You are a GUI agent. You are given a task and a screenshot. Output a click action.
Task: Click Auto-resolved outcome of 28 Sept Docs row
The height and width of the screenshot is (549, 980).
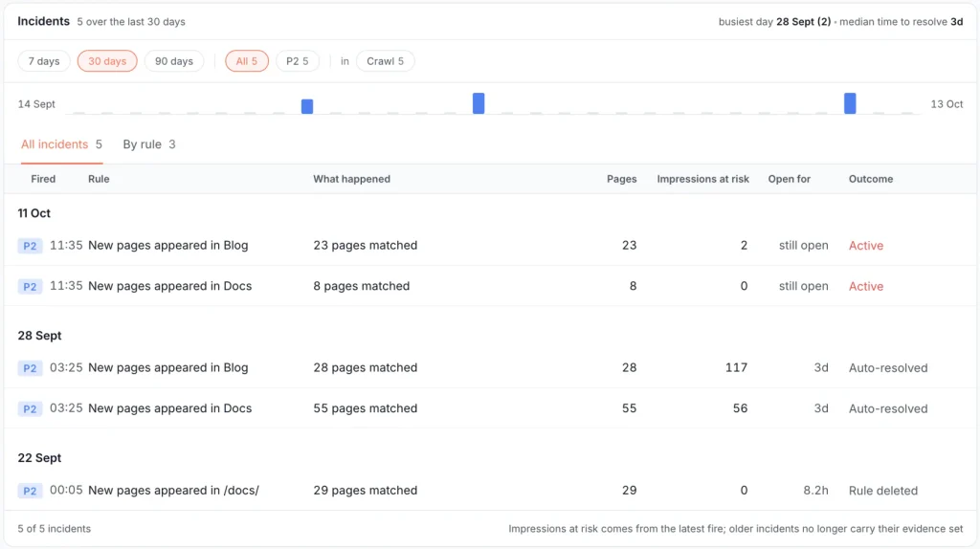887,408
